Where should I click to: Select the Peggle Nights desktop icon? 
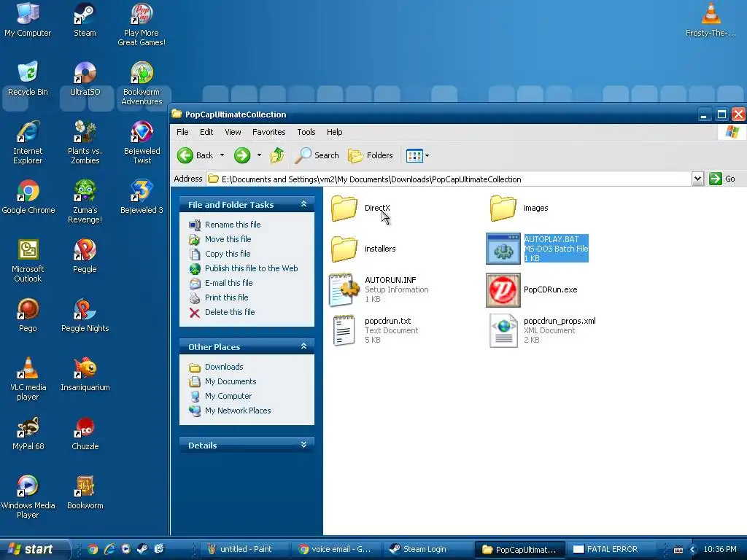click(x=85, y=315)
